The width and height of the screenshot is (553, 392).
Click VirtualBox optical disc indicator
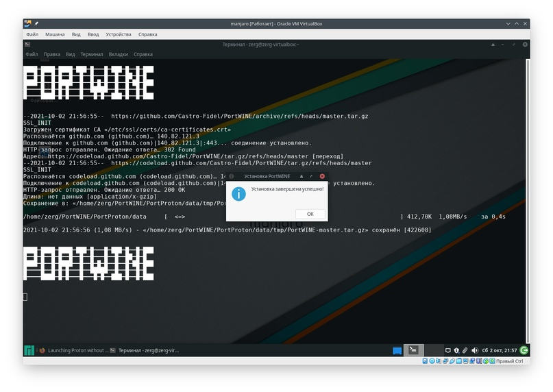click(432, 361)
